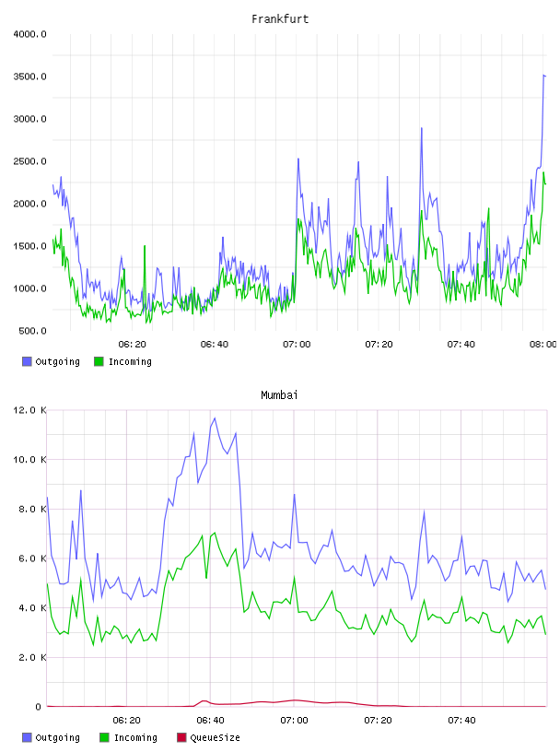Click Mumbai outgoing peak near 11.7 K after 06:40

pos(215,418)
